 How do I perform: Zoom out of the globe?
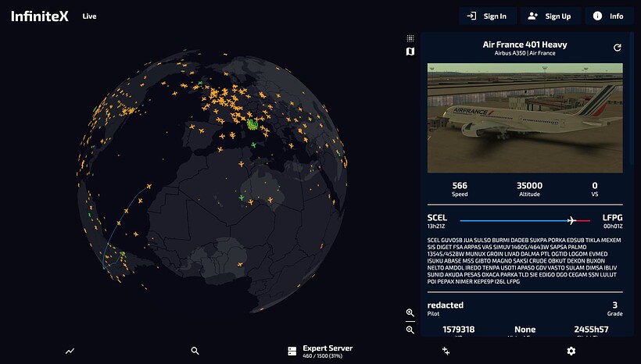click(410, 330)
